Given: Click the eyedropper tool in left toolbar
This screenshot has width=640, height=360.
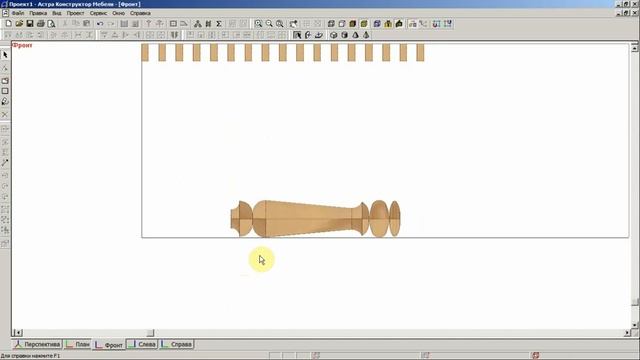Looking at the screenshot, I should [5, 163].
